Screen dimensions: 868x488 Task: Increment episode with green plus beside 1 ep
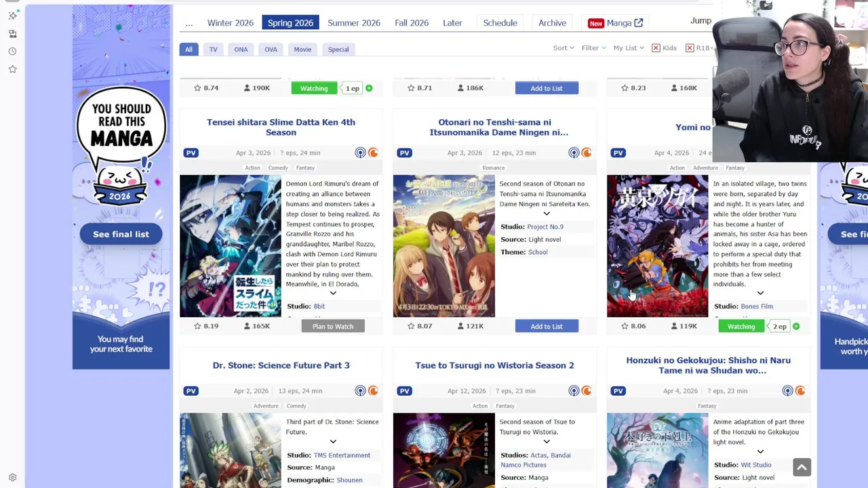[369, 88]
